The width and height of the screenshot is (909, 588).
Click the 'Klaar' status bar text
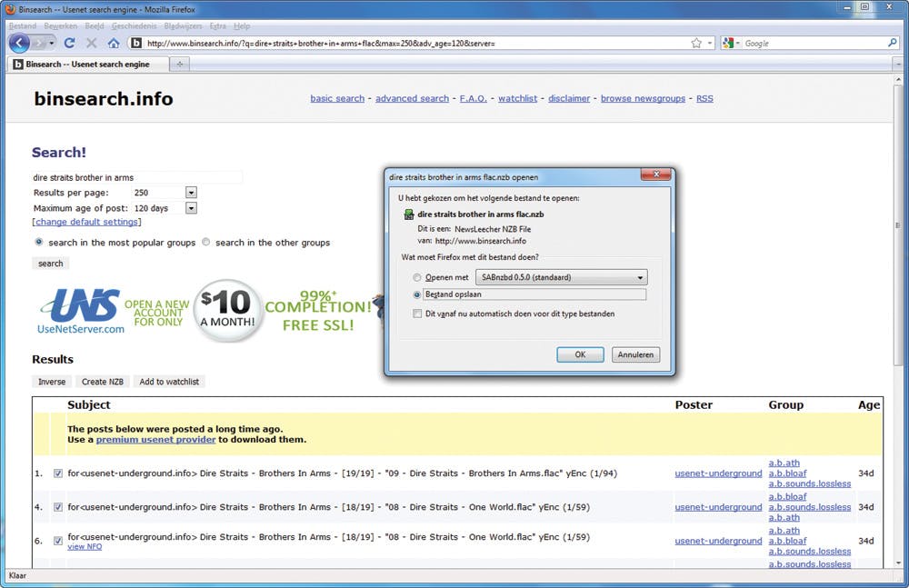(17, 576)
